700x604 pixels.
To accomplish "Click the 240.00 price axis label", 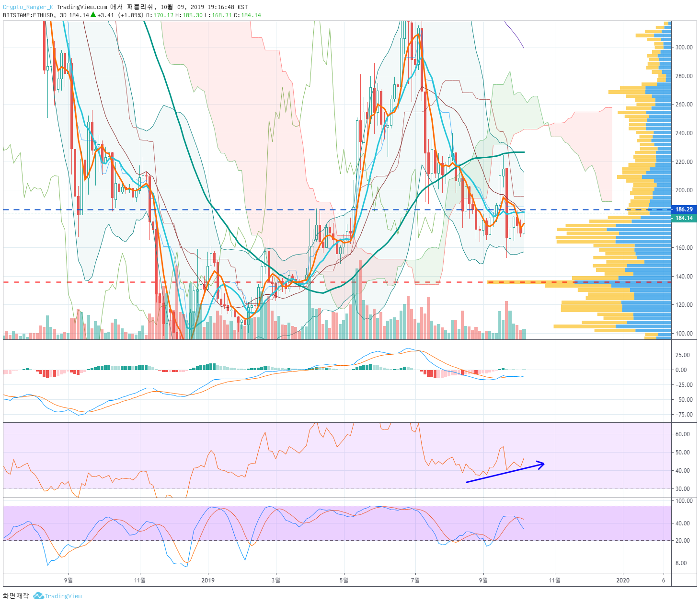I will click(684, 133).
